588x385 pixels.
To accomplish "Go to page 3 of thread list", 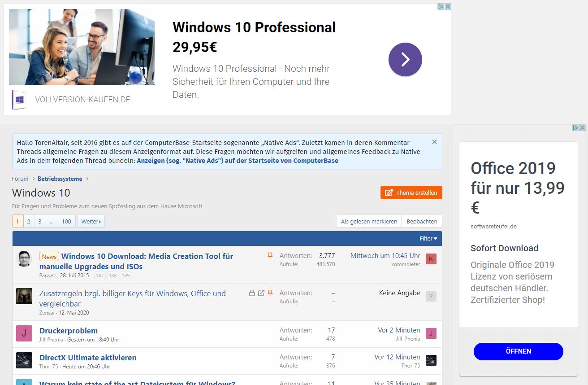I will point(40,221).
